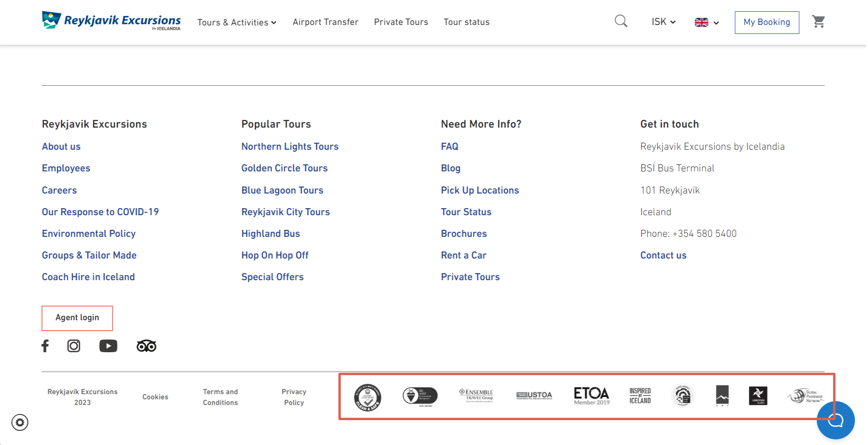This screenshot has width=868, height=445.
Task: Open the Hop On Hop Off link
Action: pos(275,255)
